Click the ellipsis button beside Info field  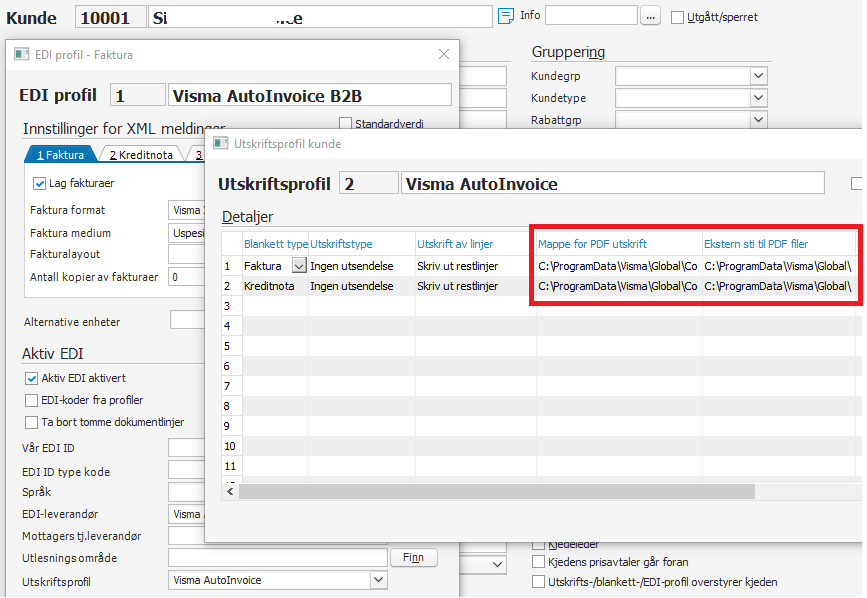click(x=650, y=17)
